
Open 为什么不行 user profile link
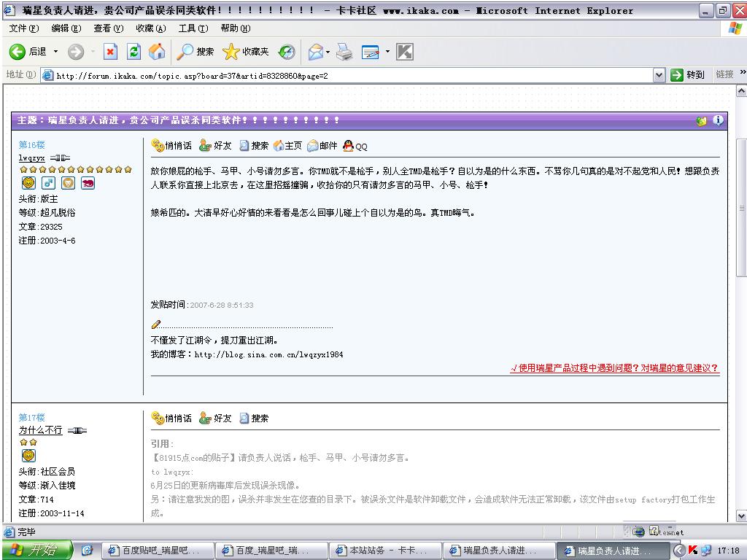click(40, 430)
